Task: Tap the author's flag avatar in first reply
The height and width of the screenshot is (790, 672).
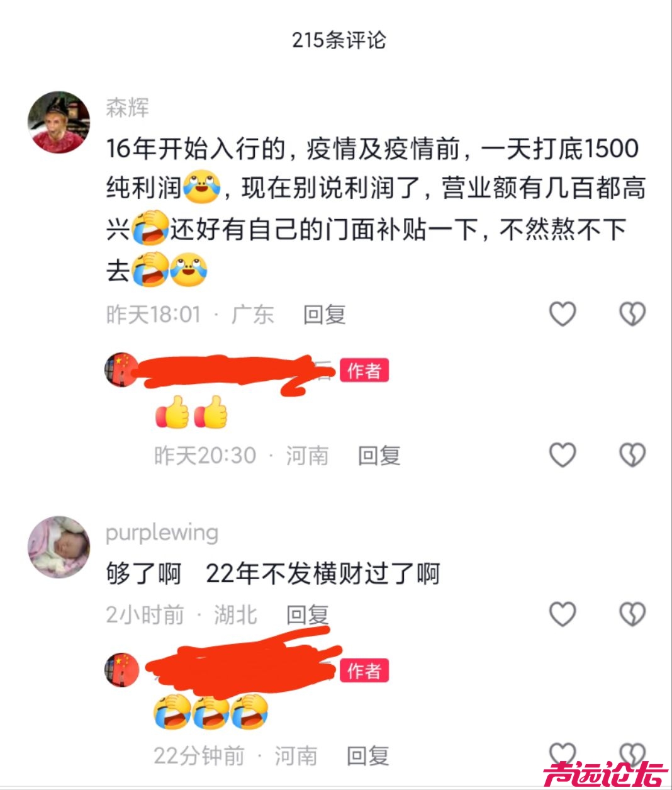Action: (x=121, y=370)
